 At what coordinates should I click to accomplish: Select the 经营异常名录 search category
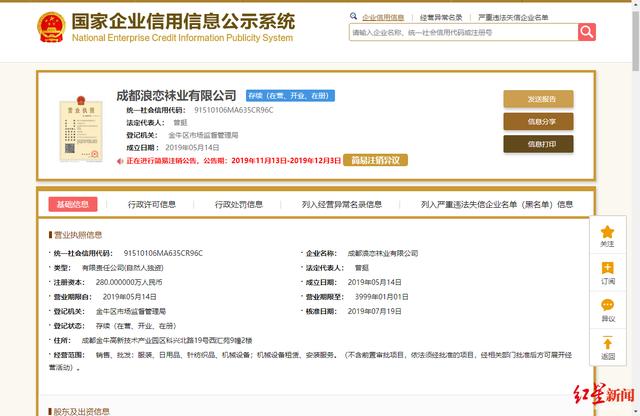coord(441,18)
